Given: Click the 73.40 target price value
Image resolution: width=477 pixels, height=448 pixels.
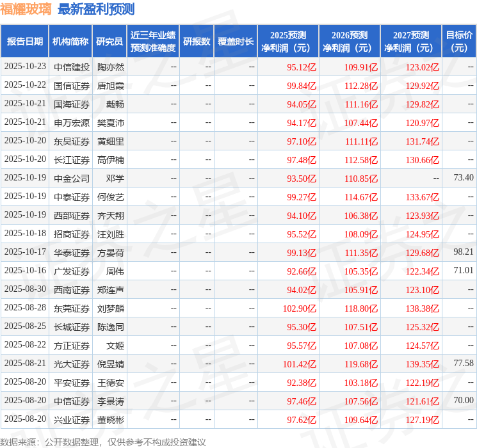Looking at the screenshot, I should tap(463, 177).
